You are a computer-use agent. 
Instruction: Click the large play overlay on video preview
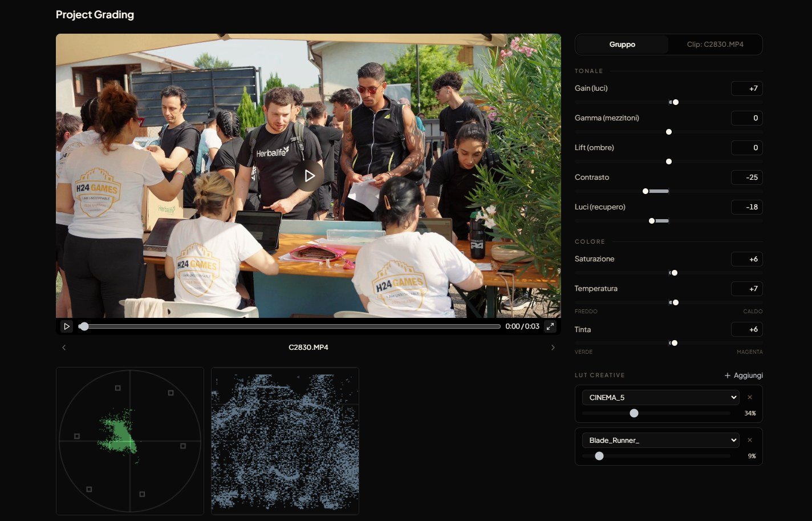coord(308,176)
